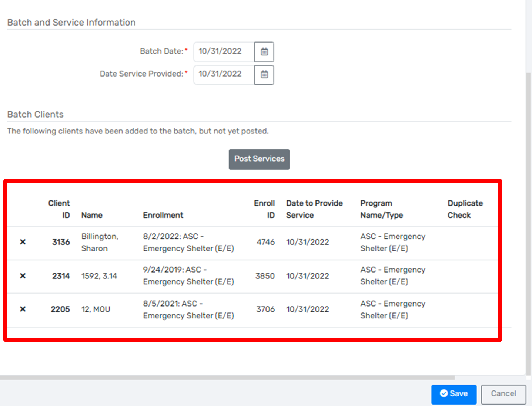The height and width of the screenshot is (406, 532).
Task: Open the Batch Date calendar picker
Action: point(264,52)
